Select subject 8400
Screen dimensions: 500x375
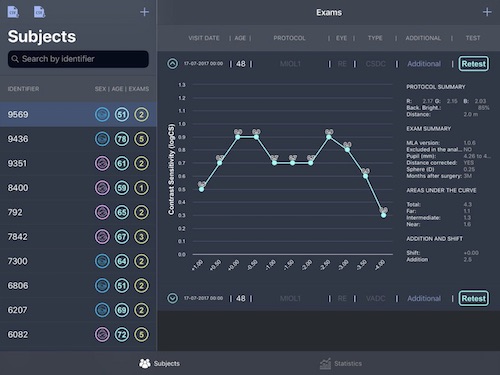[78, 188]
